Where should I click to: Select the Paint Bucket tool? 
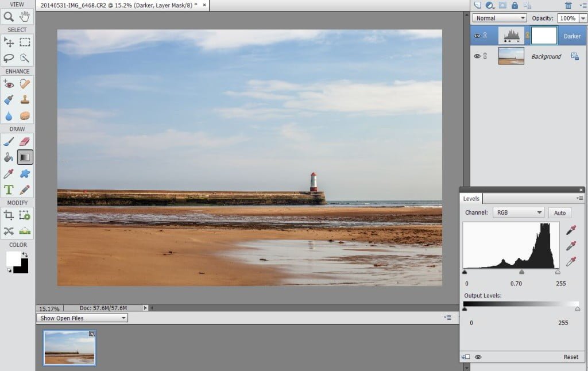[9, 157]
